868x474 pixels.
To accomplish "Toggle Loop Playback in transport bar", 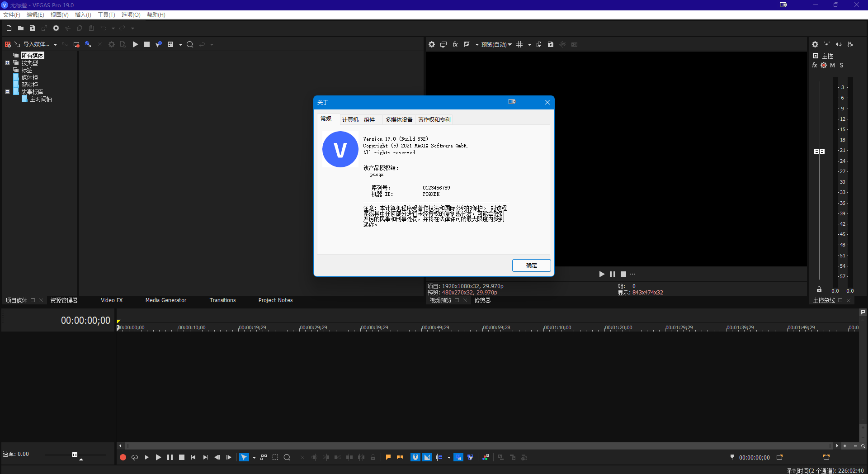I will [135, 457].
